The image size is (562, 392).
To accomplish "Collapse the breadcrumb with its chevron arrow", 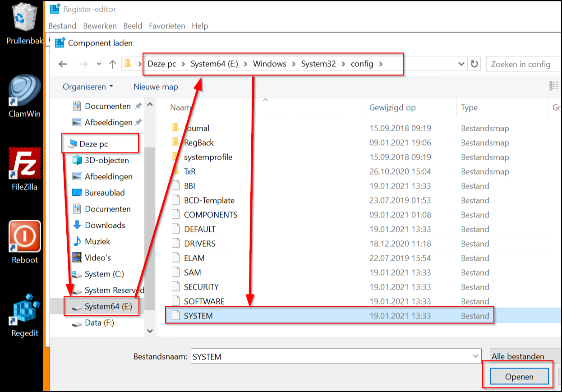I will 461,64.
